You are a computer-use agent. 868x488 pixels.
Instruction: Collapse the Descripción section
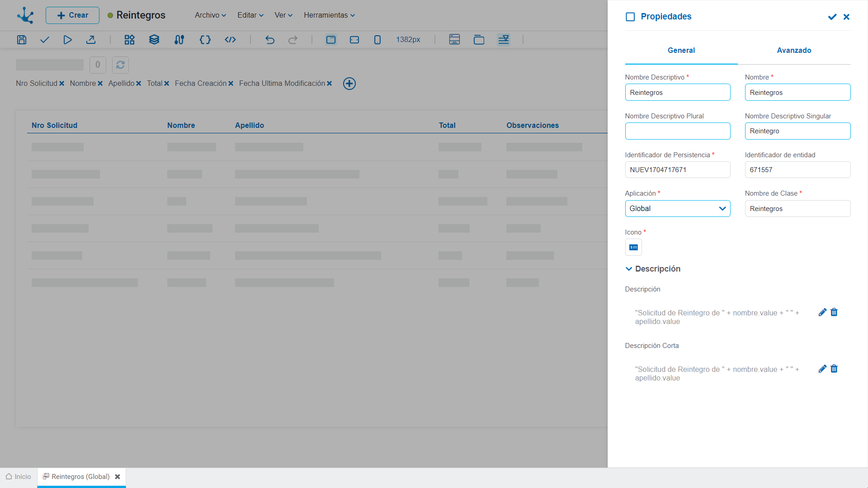pos(629,269)
